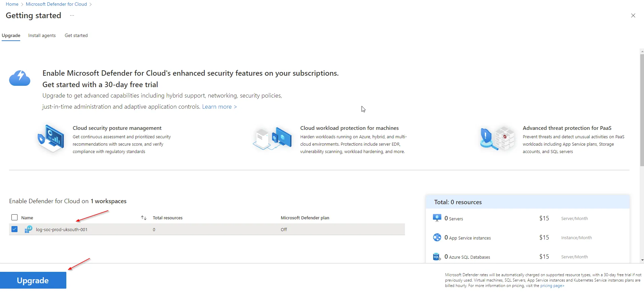Viewport: 644px width, 292px height.
Task: Click the 0 App Service instances label
Action: click(468, 238)
